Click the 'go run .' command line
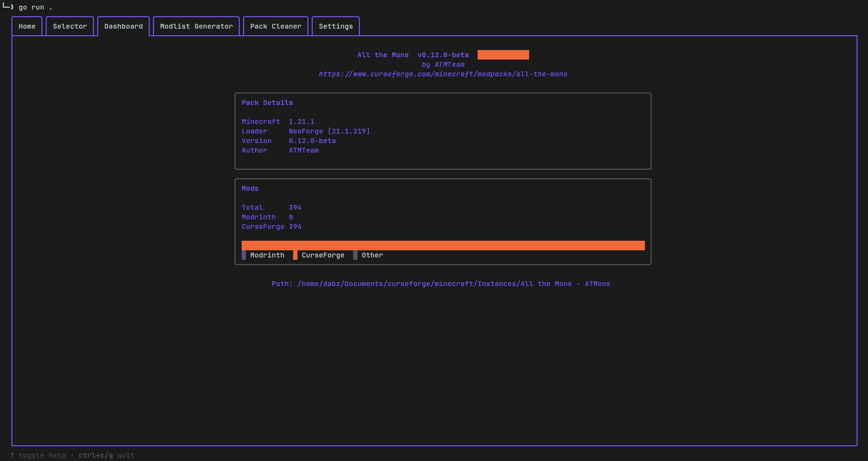The image size is (868, 461). [35, 7]
